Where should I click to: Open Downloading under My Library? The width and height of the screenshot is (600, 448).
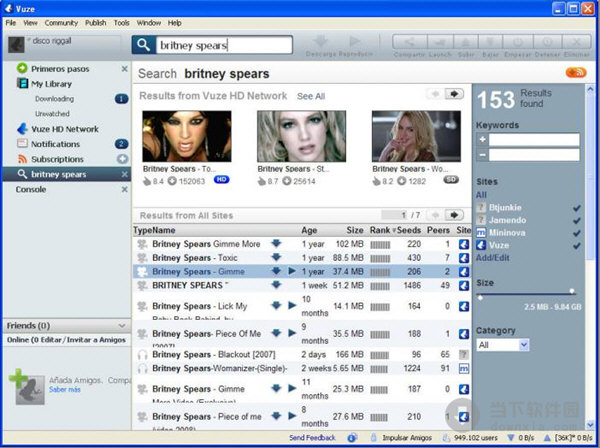coord(54,99)
